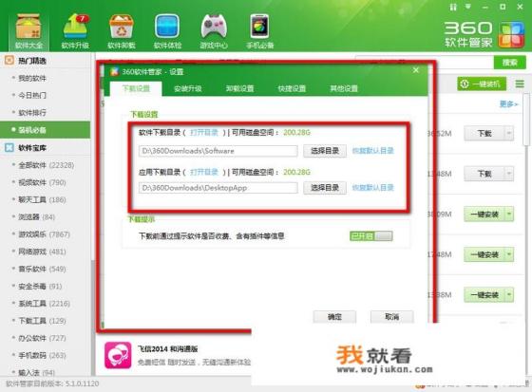Screen dimensions: 532x392
Task: Select 视频软件 (790) category
Action: [42, 182]
